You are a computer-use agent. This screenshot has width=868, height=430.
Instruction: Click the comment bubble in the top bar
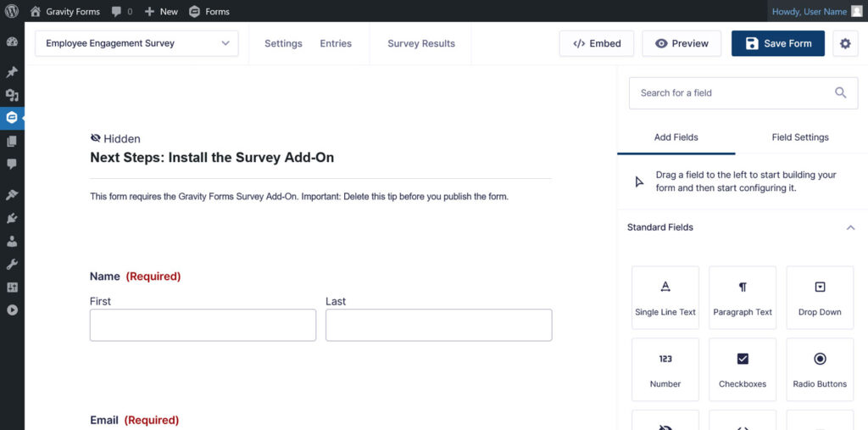[x=116, y=12]
